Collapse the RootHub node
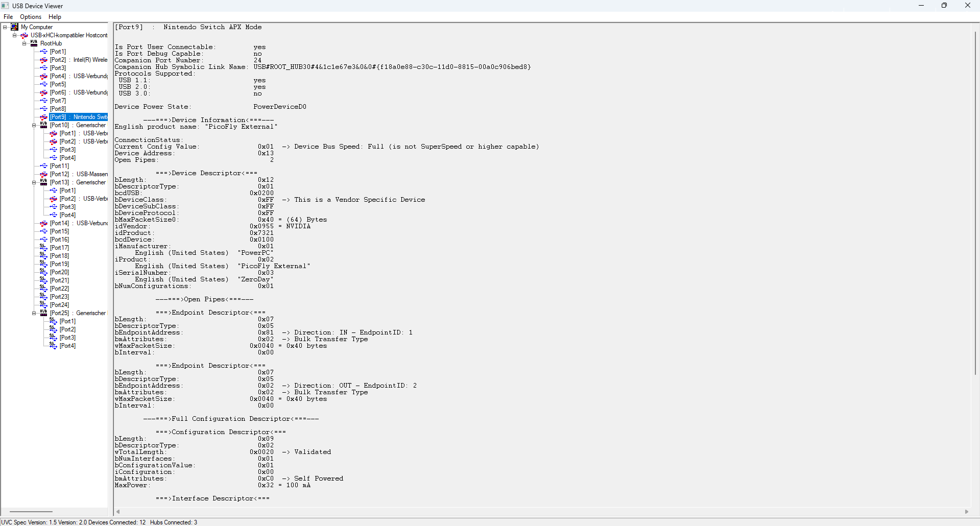 point(25,43)
